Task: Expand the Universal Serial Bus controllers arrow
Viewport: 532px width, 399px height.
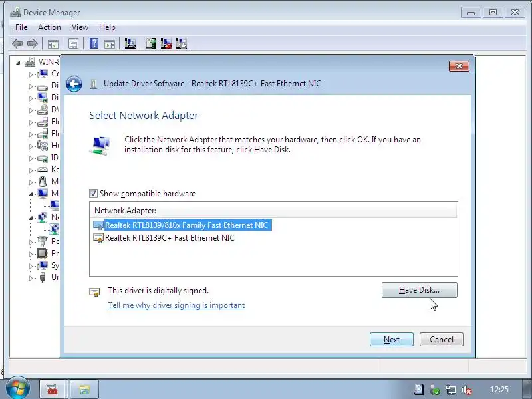Action: [x=31, y=278]
